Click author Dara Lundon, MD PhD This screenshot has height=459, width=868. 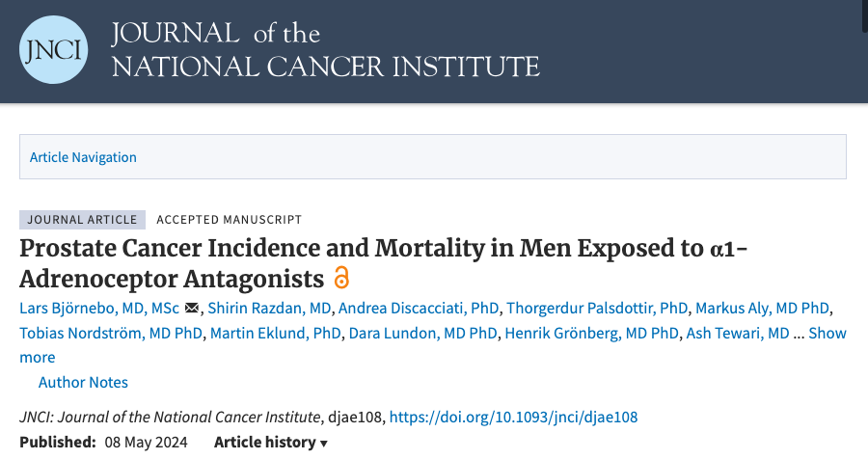(x=423, y=333)
